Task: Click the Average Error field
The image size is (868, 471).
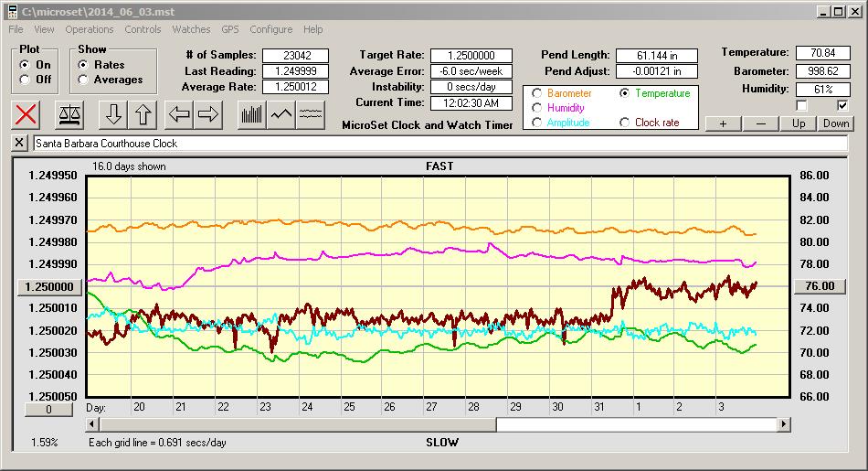Action: [x=471, y=71]
